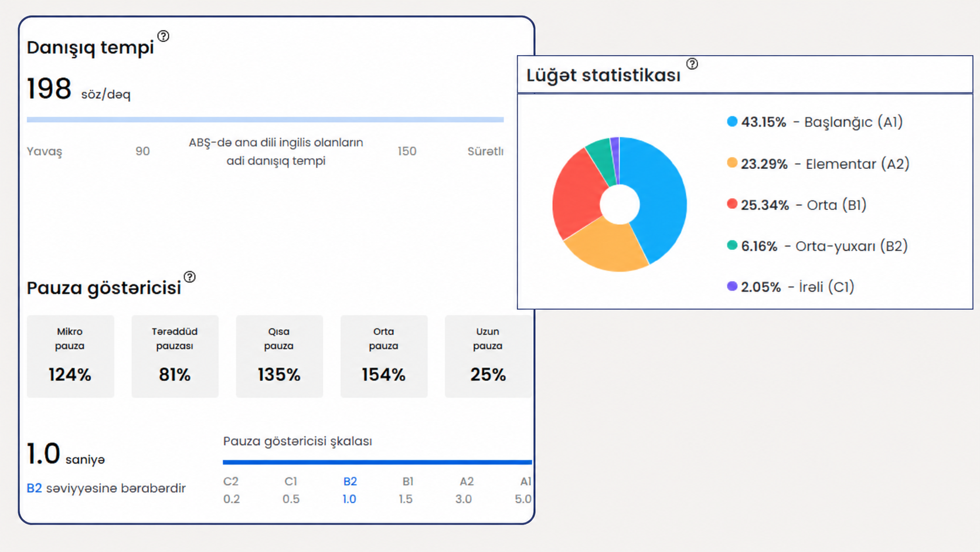Click the Yavaş label on tempo scale
980x552 pixels.
pos(45,151)
